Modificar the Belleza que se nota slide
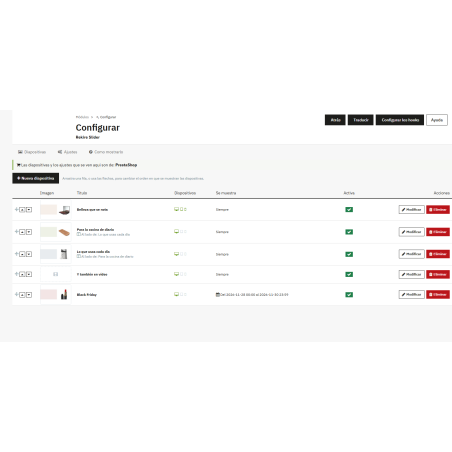 click(412, 210)
